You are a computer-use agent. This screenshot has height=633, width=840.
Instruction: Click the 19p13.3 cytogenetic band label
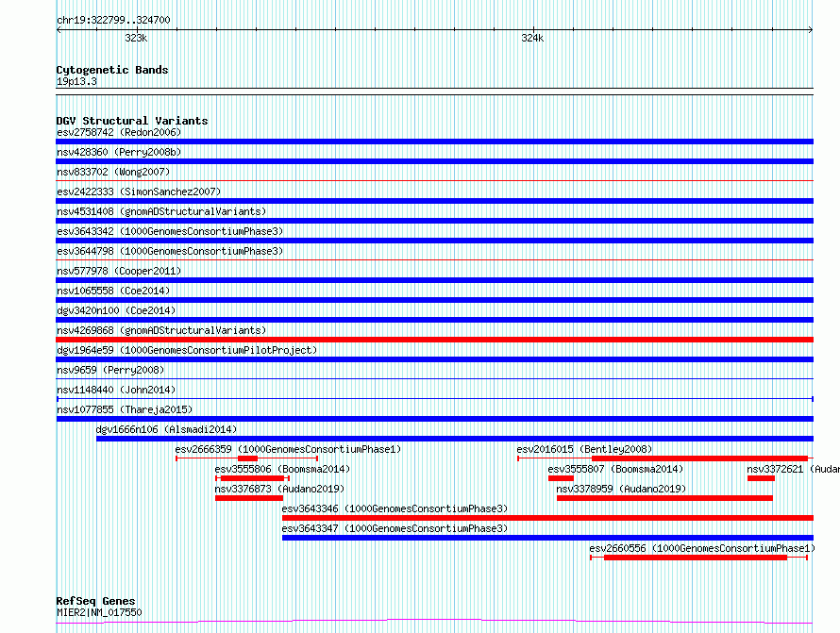point(76,81)
